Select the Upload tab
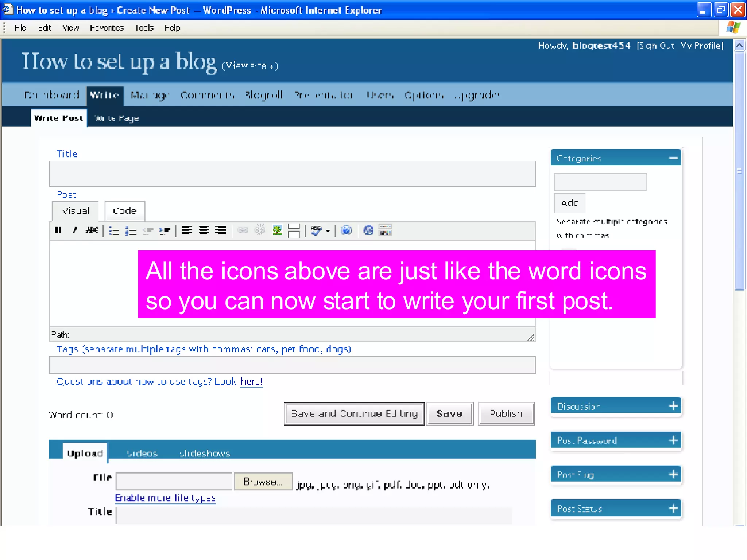Screen dimensions: 747x560 [x=85, y=453]
